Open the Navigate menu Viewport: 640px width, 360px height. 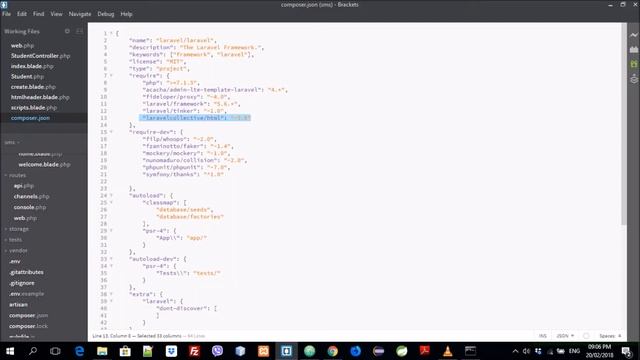(80, 14)
